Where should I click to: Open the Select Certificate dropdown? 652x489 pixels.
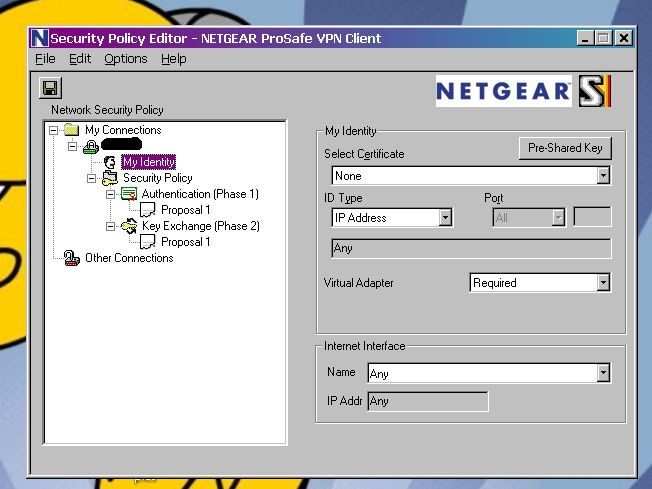[x=603, y=176]
